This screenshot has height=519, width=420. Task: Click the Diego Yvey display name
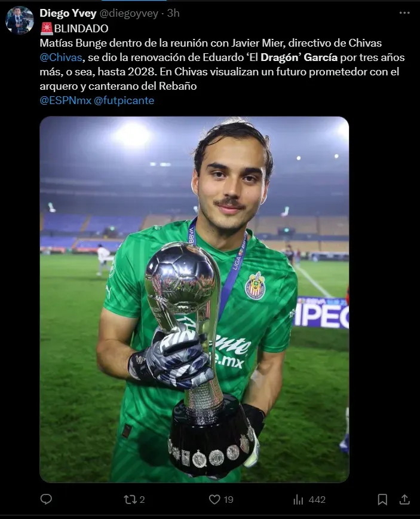pyautogui.click(x=68, y=13)
